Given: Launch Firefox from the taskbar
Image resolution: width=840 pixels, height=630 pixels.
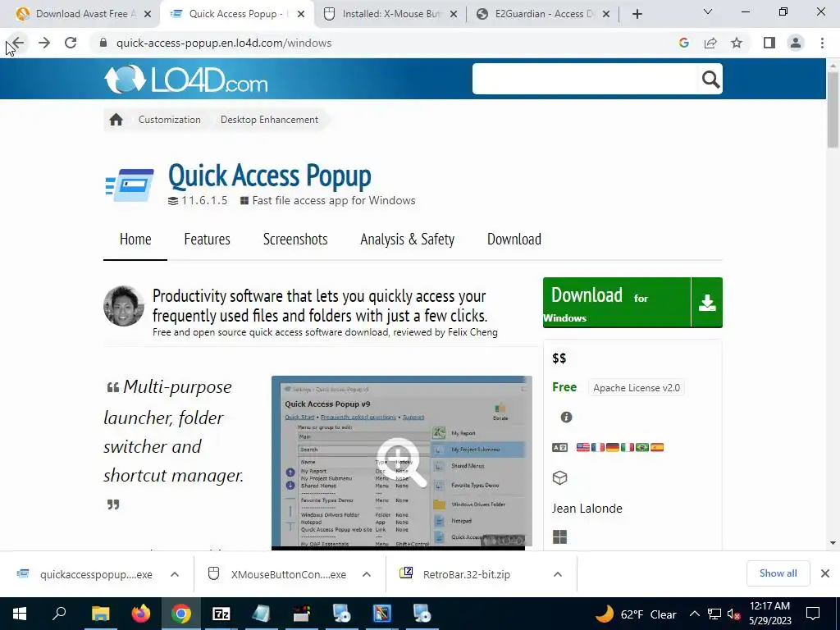Looking at the screenshot, I should tap(141, 614).
